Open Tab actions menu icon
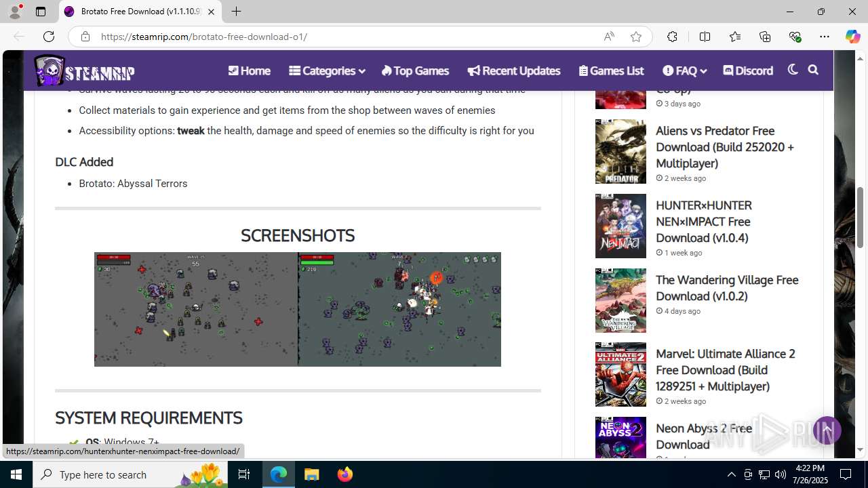 click(x=41, y=12)
